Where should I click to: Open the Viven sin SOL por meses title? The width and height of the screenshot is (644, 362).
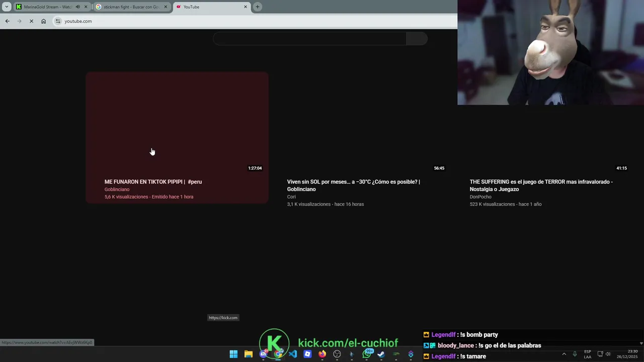click(353, 186)
